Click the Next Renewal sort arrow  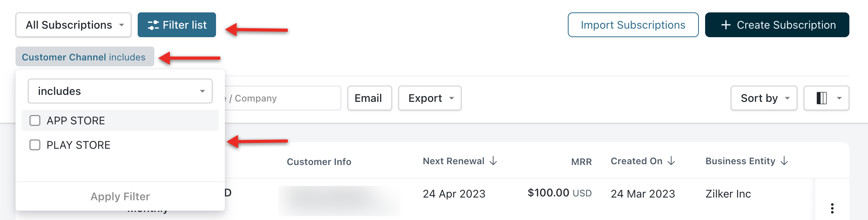[x=493, y=161]
